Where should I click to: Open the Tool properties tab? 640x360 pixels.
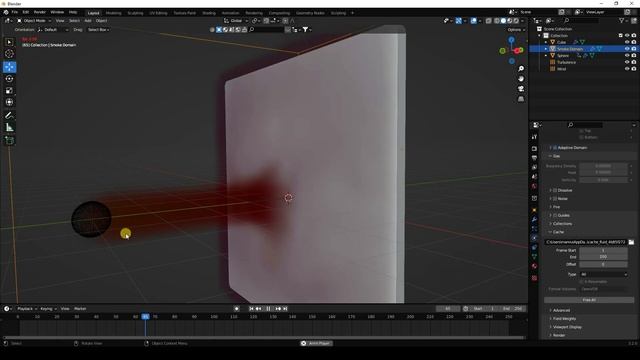click(x=534, y=137)
